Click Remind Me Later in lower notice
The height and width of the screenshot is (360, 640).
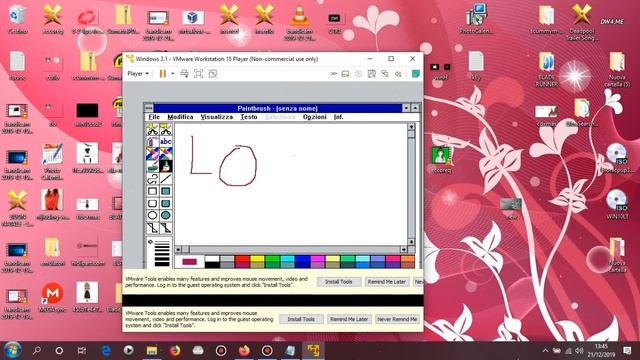coord(349,319)
